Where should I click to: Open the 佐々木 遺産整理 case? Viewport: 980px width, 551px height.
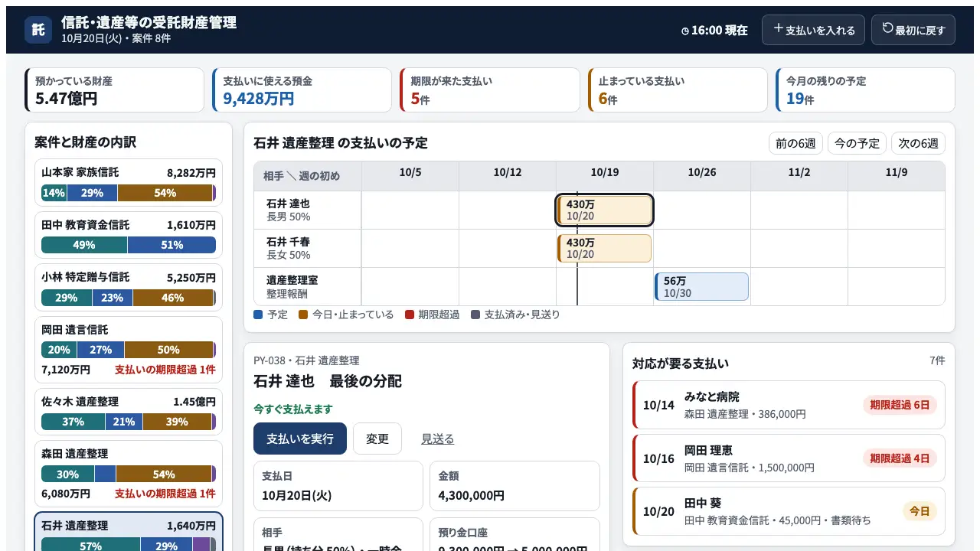point(129,412)
